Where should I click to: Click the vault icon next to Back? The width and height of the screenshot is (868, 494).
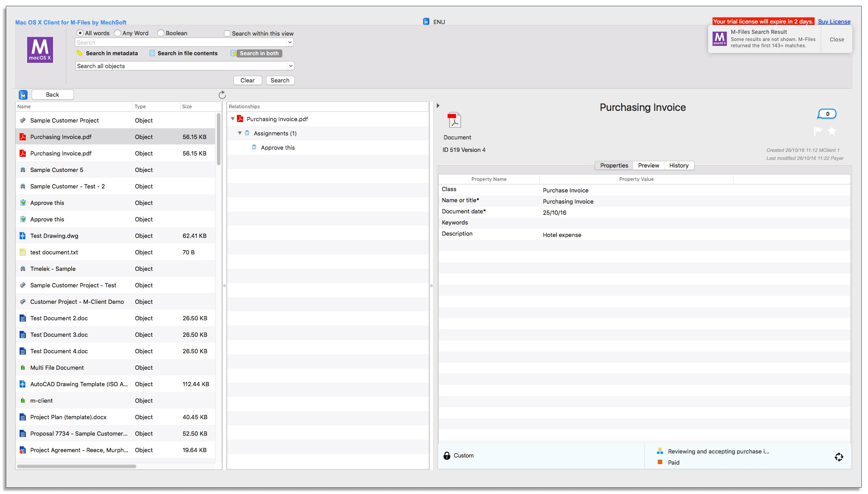tap(23, 95)
